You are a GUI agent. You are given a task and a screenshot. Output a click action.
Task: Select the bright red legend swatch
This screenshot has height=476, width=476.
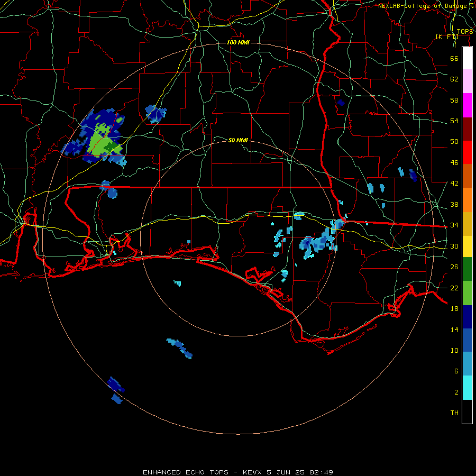(x=467, y=152)
